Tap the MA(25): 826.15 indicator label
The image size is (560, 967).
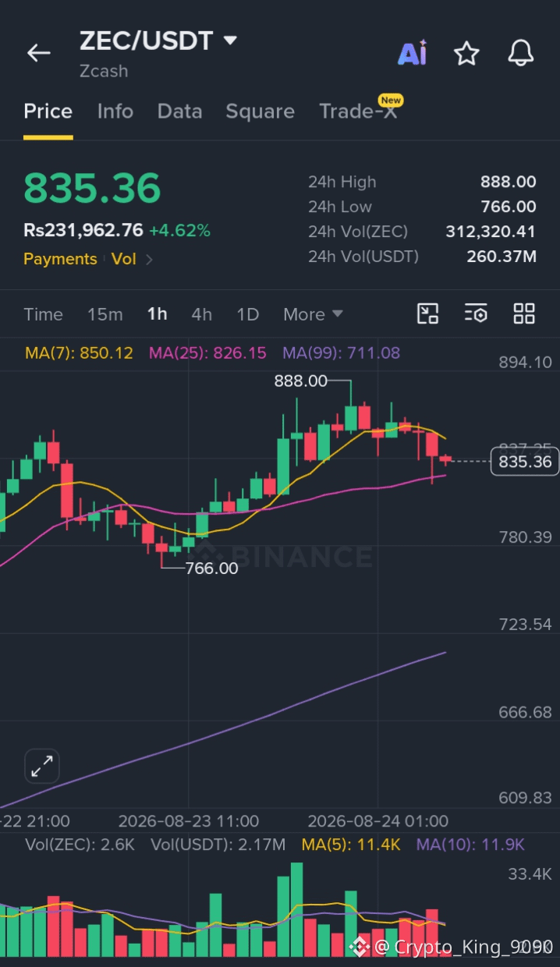coord(207,353)
